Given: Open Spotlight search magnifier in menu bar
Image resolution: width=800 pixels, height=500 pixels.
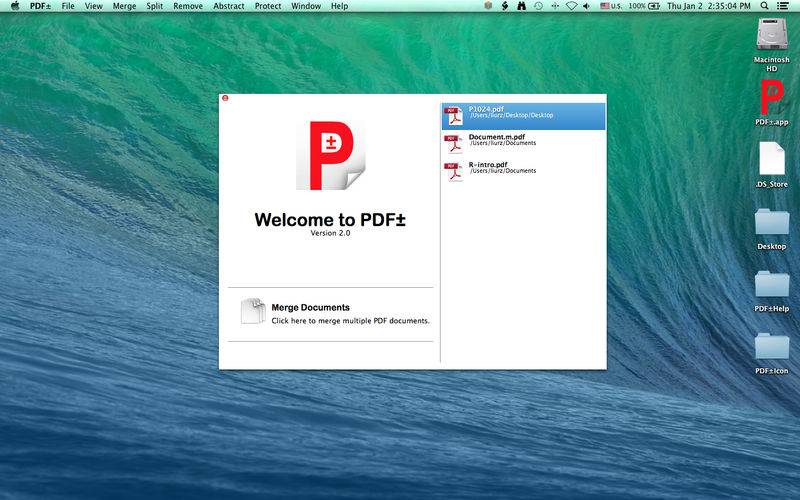Looking at the screenshot, I should coord(764,6).
